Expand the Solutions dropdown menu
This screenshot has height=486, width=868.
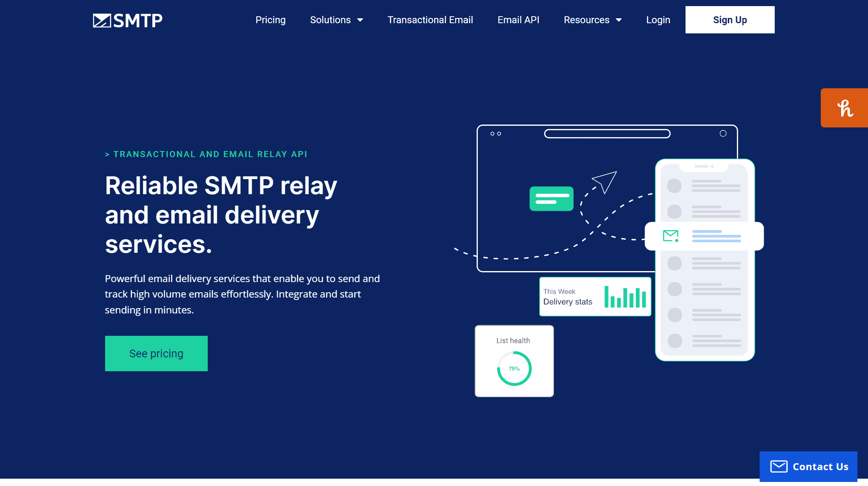(336, 20)
